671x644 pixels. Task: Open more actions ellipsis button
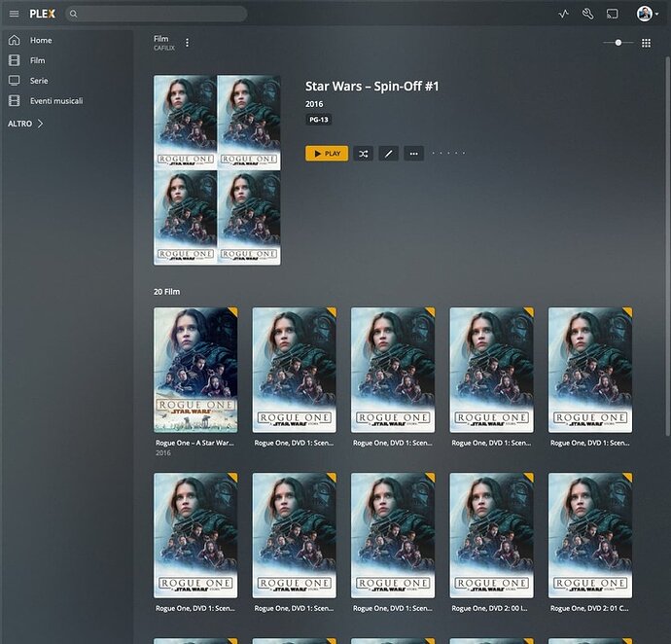[x=414, y=154]
